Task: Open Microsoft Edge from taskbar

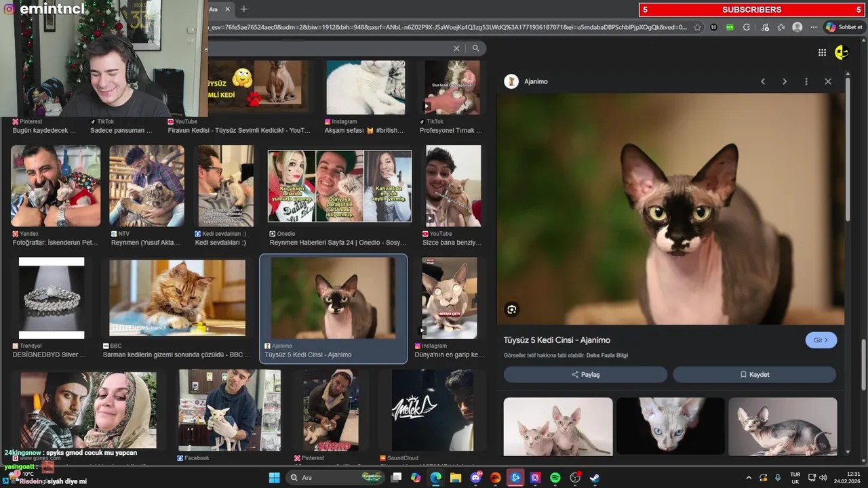Action: pos(435,478)
